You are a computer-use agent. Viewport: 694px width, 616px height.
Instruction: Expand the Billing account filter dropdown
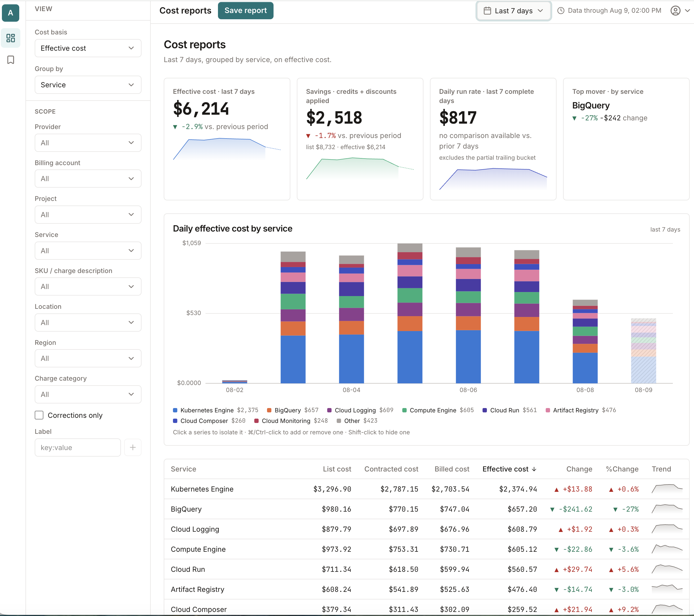[88, 179]
